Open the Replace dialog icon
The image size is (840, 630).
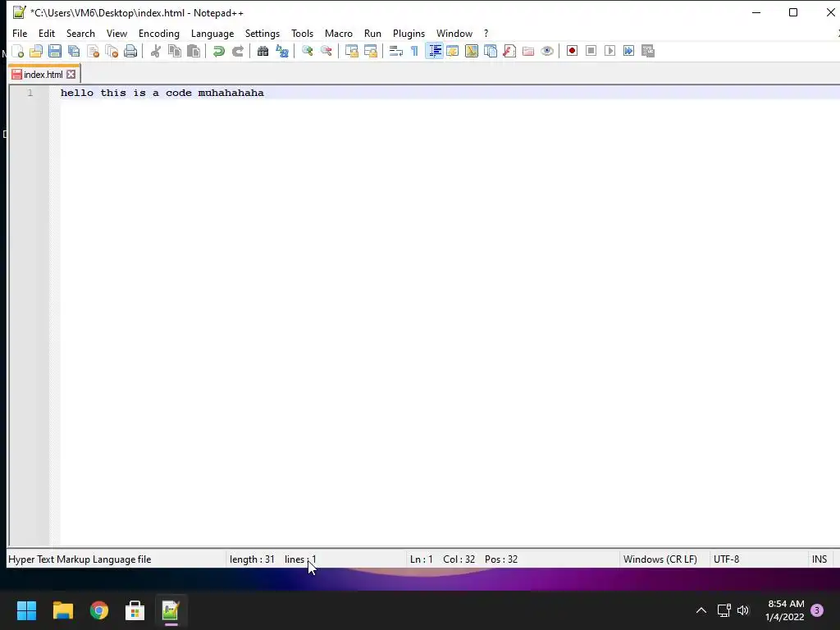coord(282,51)
